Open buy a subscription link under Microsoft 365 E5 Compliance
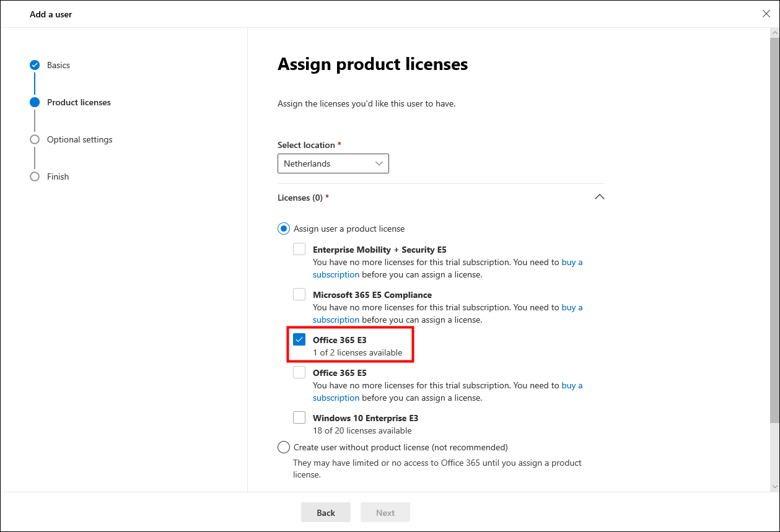Viewport: 780px width, 532px height. [572, 307]
